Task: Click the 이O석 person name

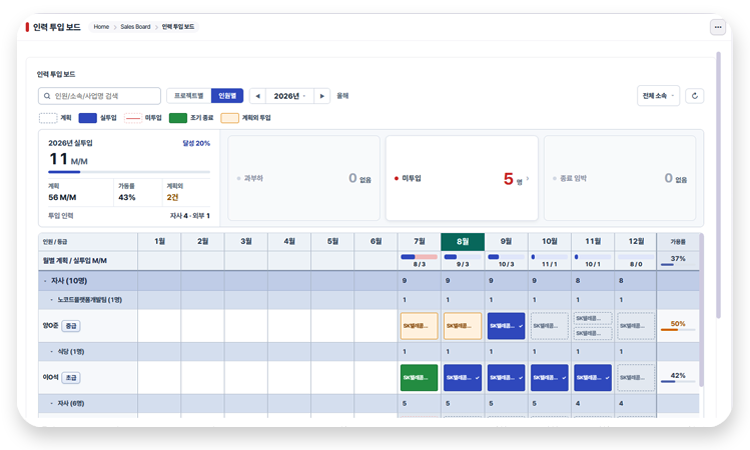Action: coord(50,377)
